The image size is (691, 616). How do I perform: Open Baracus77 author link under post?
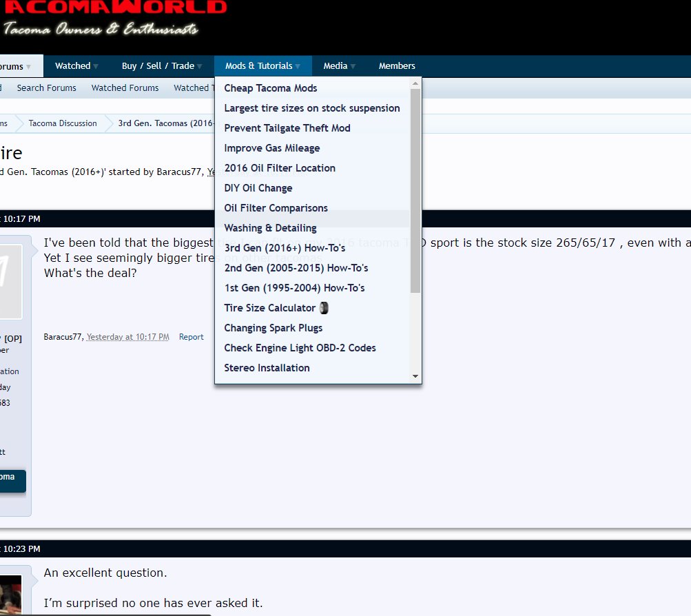(63, 337)
